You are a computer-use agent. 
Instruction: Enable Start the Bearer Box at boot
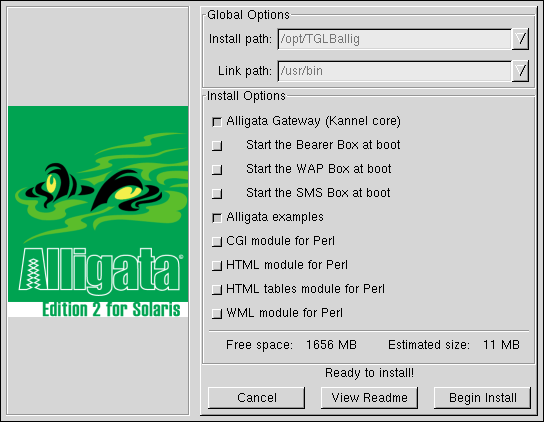coord(217,146)
